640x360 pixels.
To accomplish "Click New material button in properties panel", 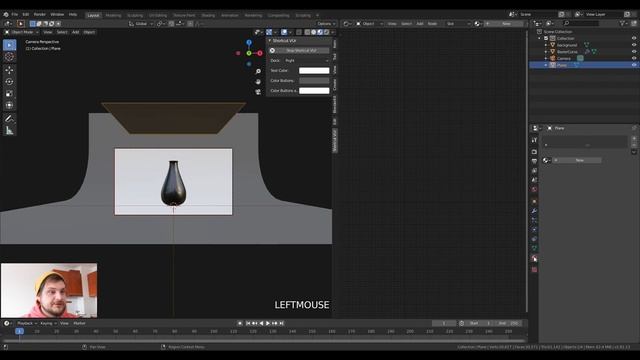I will 577,160.
